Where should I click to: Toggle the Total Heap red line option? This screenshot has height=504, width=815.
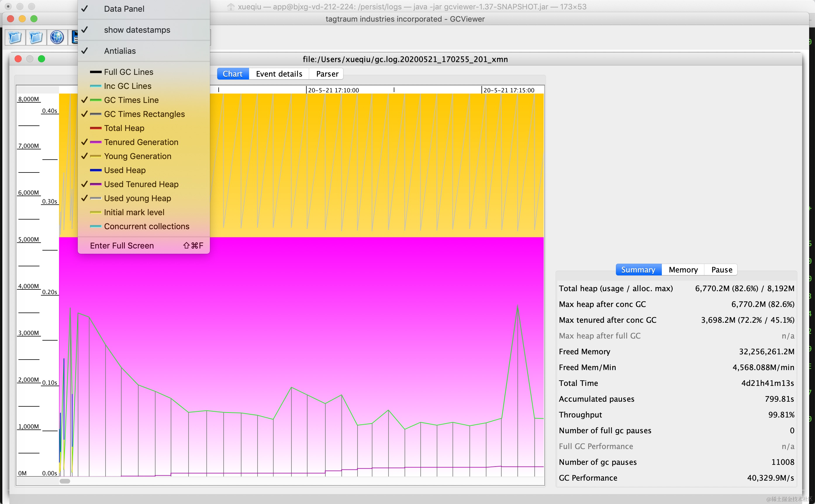pos(124,128)
